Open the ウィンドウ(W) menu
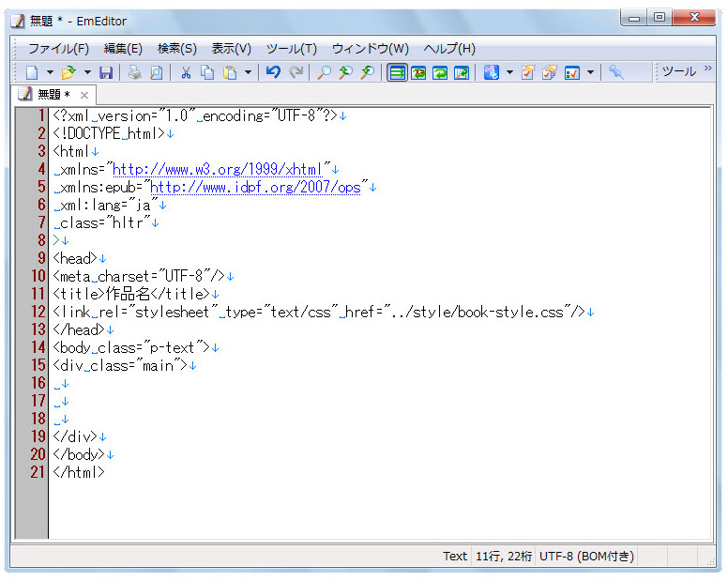The image size is (728, 581). [370, 48]
